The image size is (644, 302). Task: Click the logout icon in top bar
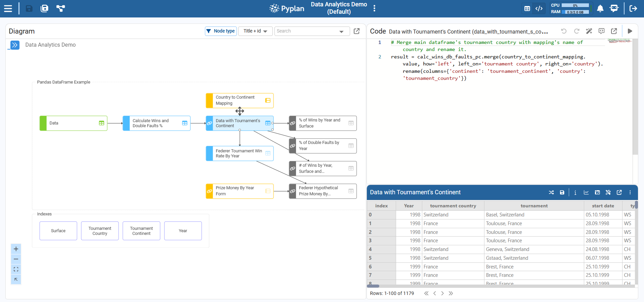633,8
